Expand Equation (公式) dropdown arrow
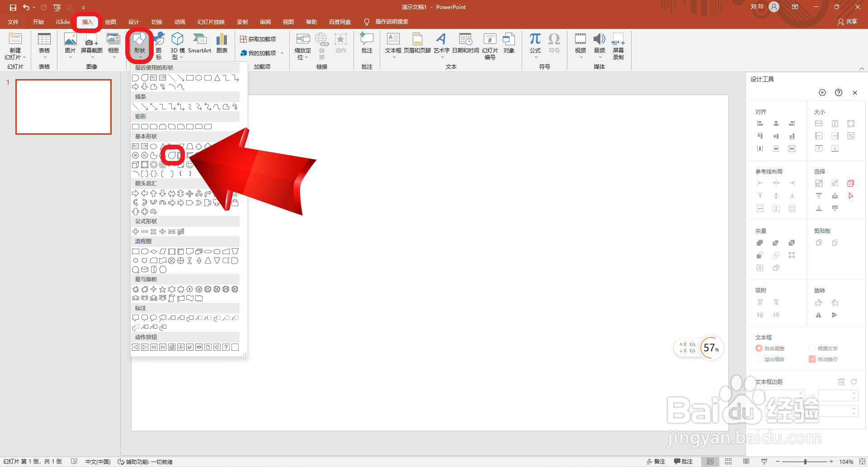This screenshot has width=868, height=467. point(536,57)
